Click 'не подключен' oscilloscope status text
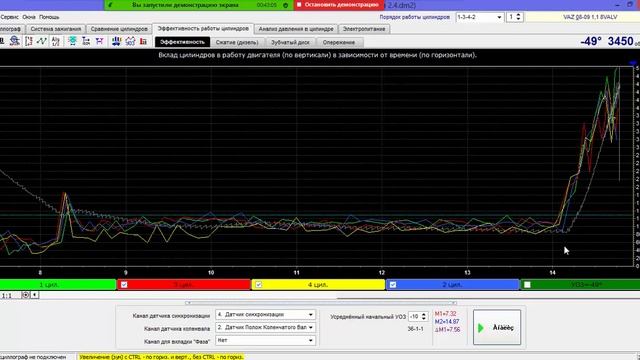 coord(48,357)
